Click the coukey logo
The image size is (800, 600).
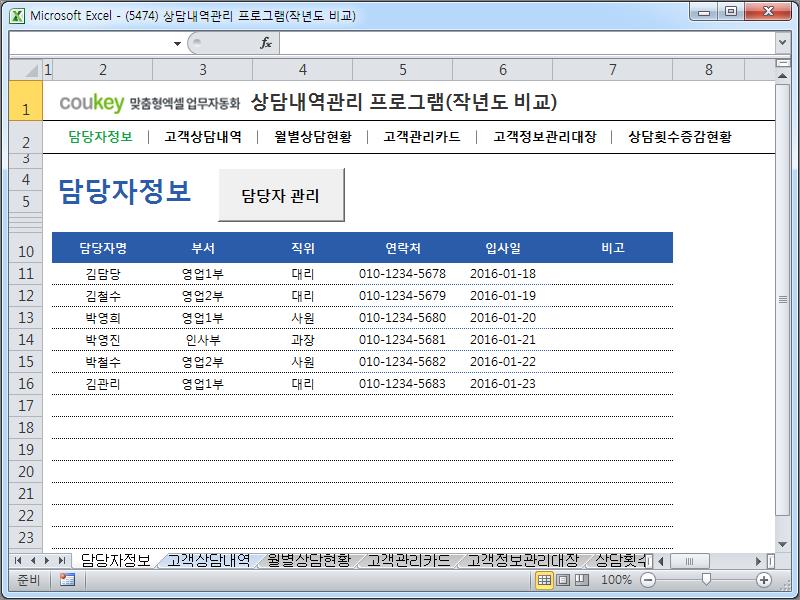point(92,103)
